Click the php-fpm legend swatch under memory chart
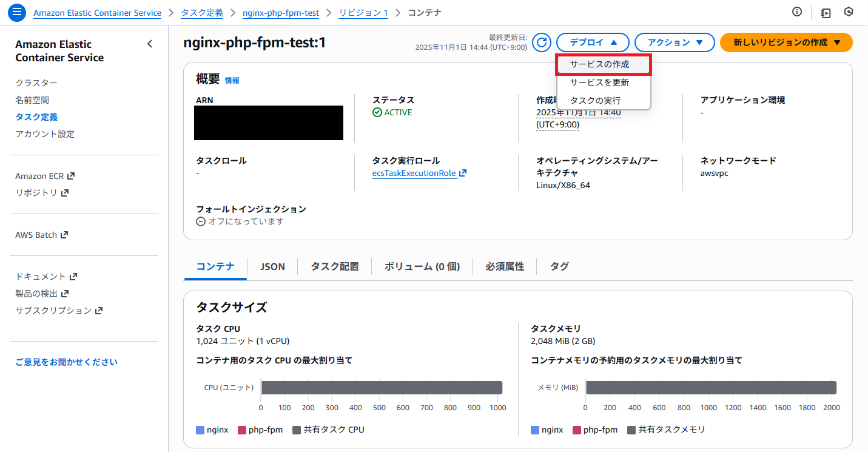Viewport: 868px width, 452px height. pyautogui.click(x=577, y=430)
